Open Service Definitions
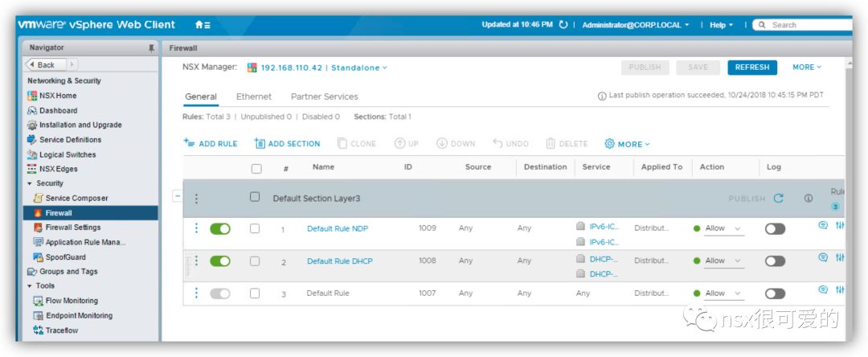The image size is (868, 357). [64, 139]
